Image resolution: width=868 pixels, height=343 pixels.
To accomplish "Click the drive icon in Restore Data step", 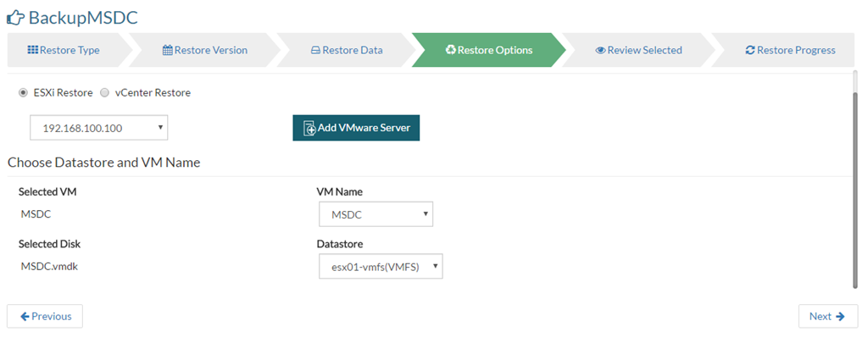I will [x=315, y=50].
